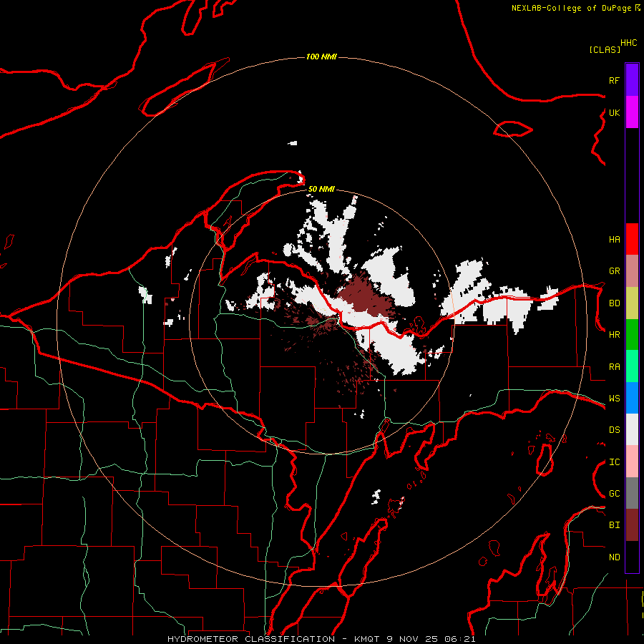The height and width of the screenshot is (644, 644).
Task: Select the light pink IC legend swatch
Action: 632,462
